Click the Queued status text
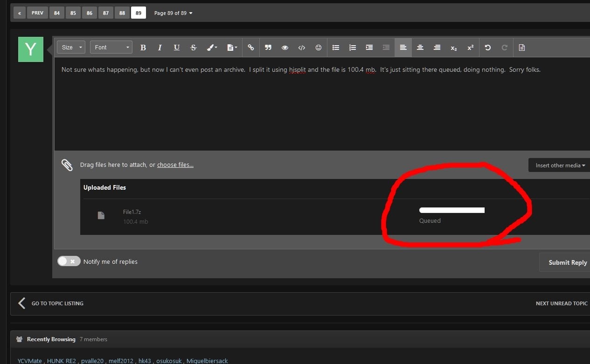 430,221
